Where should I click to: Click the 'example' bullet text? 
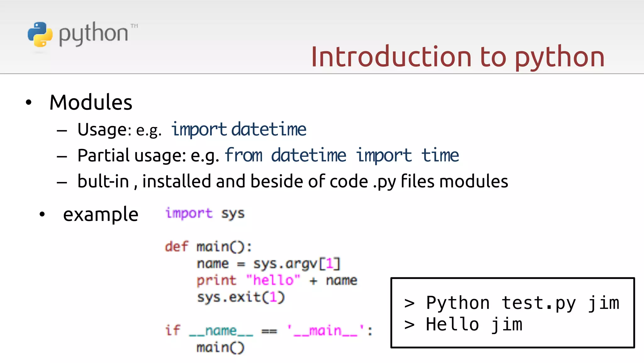[101, 214]
